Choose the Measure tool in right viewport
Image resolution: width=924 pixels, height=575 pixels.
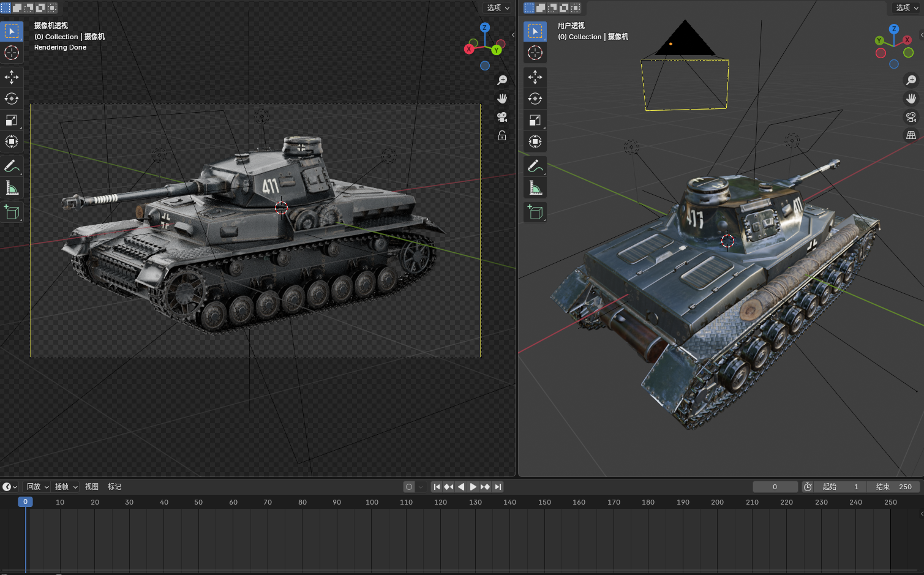535,188
